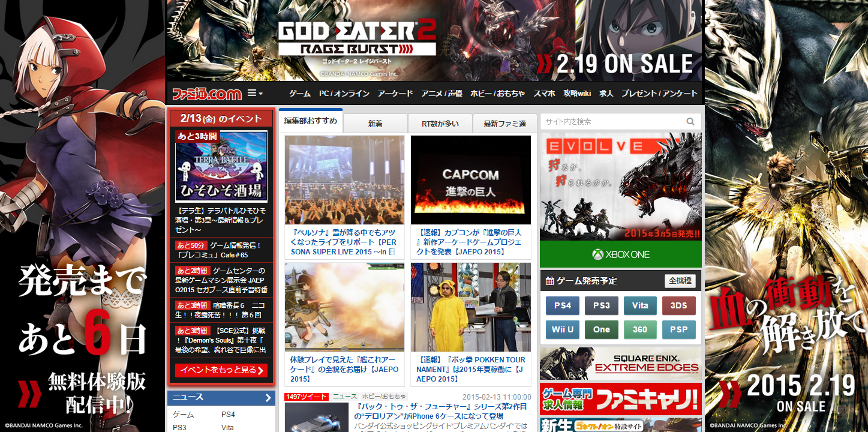Screen dimensions: 868x432
Task: Click the Famitsu.com logo
Action: (206, 94)
